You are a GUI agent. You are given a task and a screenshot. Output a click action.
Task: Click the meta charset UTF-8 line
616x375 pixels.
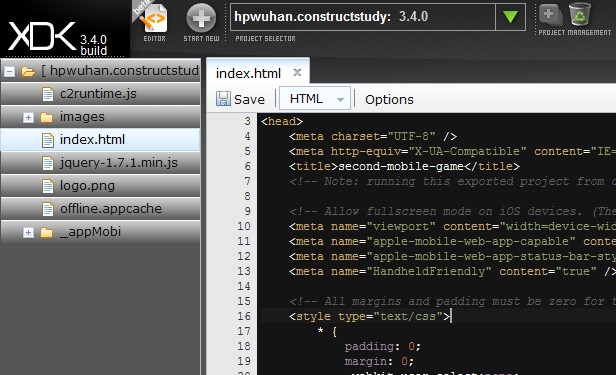click(x=373, y=136)
